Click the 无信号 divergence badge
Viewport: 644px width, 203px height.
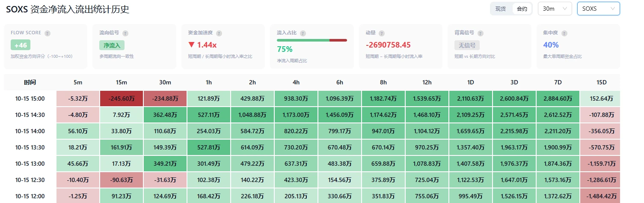tap(467, 45)
